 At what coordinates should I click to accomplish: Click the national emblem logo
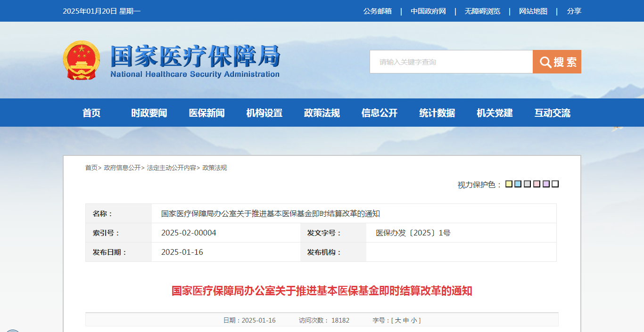(x=81, y=60)
